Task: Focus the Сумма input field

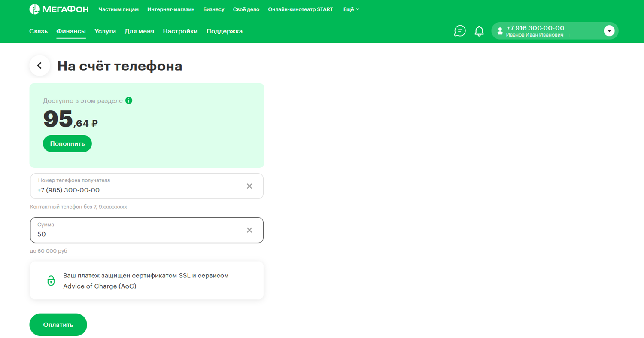Action: pyautogui.click(x=147, y=230)
